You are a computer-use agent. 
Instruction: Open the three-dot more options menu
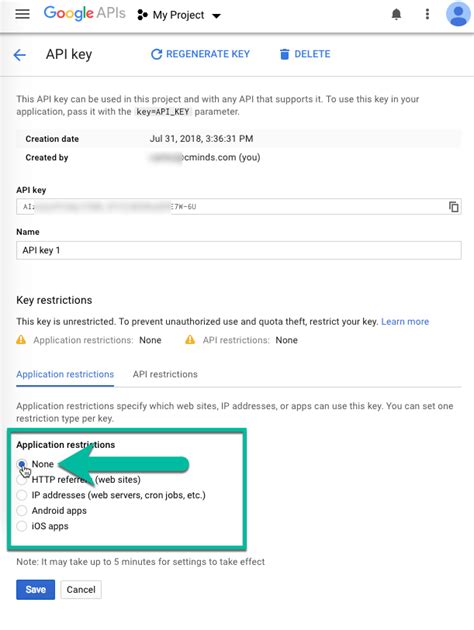tap(427, 14)
